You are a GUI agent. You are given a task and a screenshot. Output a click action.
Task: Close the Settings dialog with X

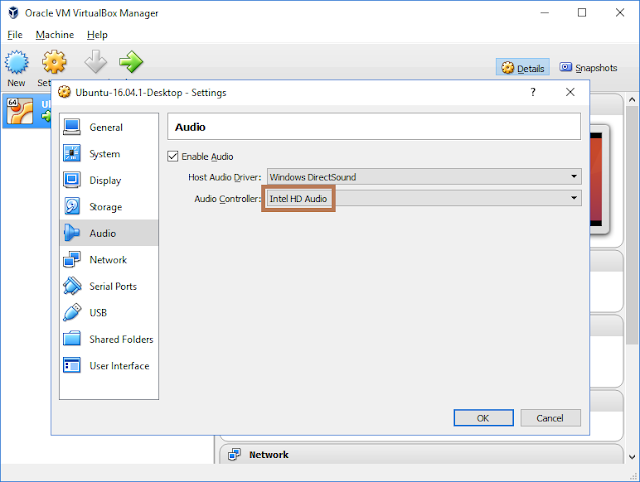(x=570, y=92)
